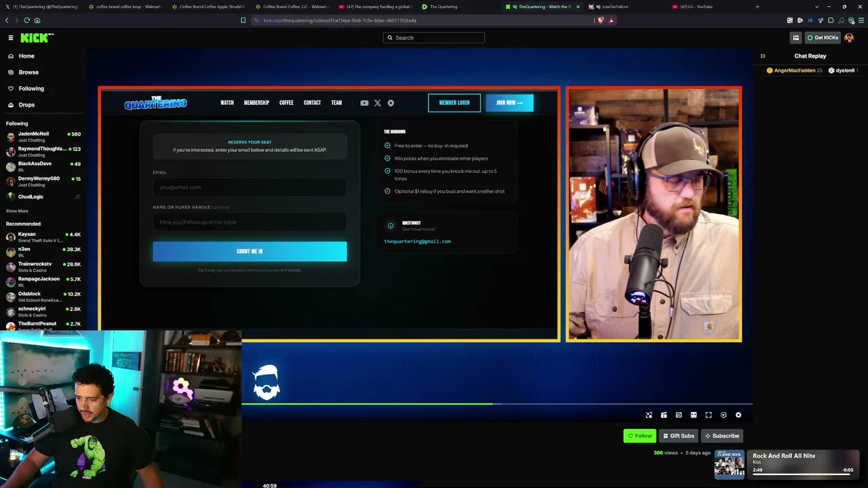This screenshot has height=488, width=868.
Task: Click the JOIN NOW button in stream
Action: [x=509, y=103]
